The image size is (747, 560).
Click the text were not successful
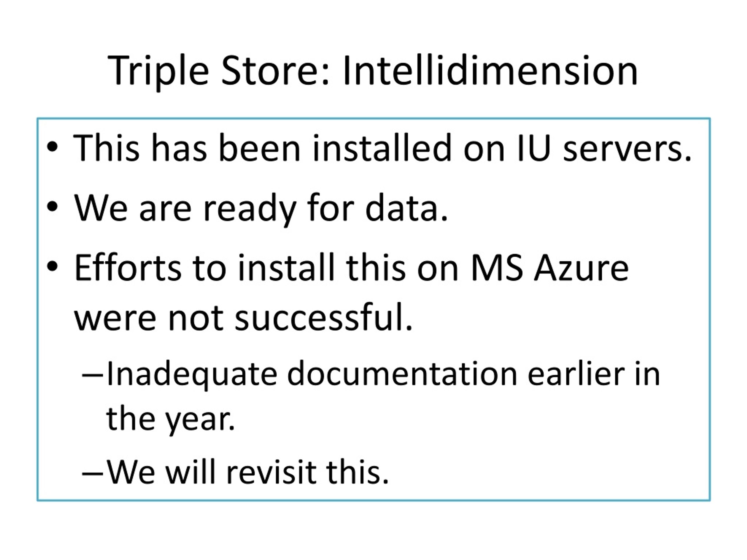pos(243,317)
